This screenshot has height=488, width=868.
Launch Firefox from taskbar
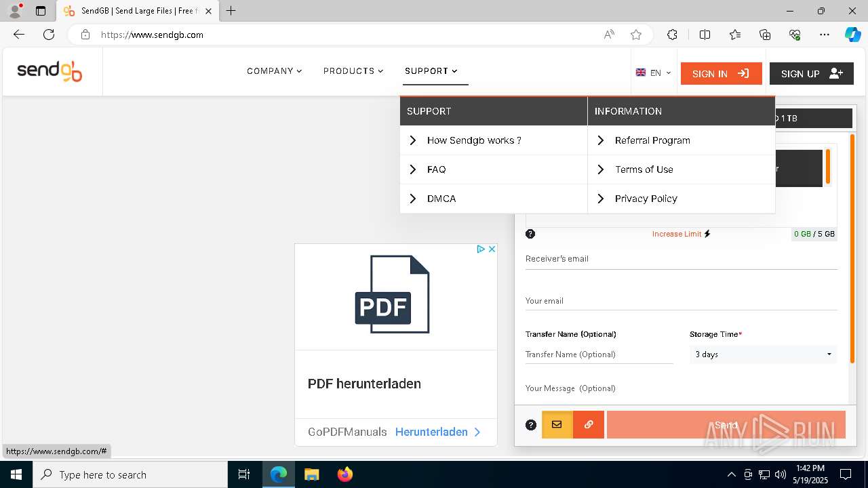[x=344, y=474]
